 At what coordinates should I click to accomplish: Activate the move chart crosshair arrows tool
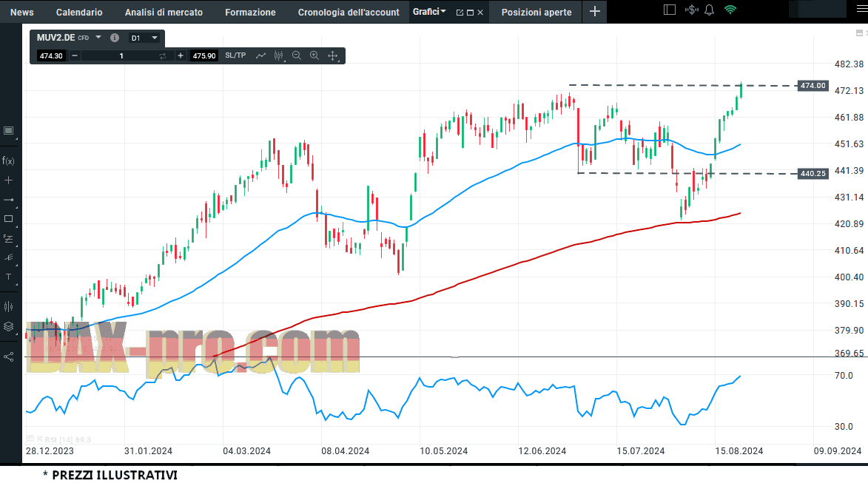pyautogui.click(x=333, y=55)
